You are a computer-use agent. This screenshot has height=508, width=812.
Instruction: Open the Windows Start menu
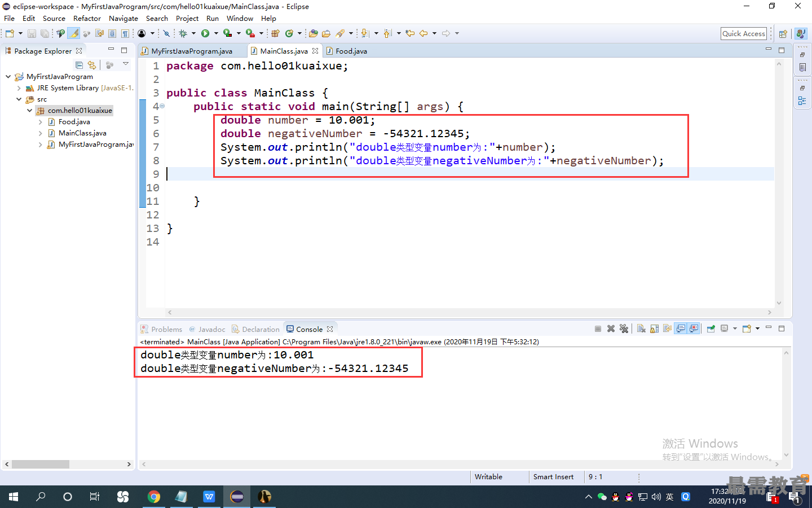coord(14,497)
